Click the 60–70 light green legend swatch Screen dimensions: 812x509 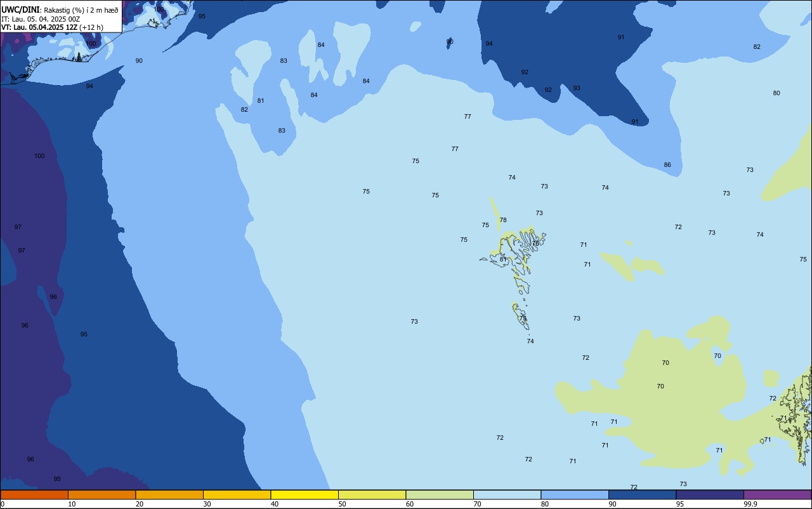point(440,494)
